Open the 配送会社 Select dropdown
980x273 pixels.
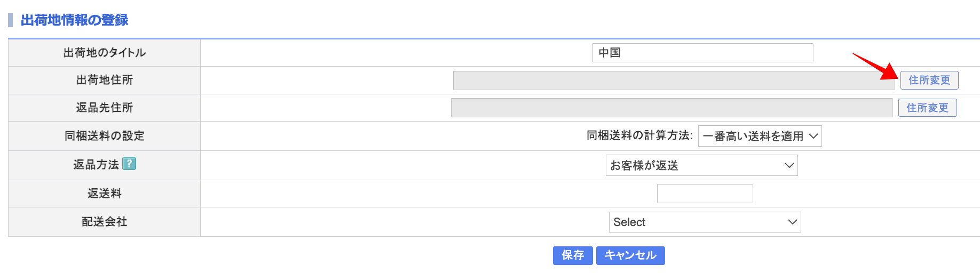click(x=705, y=222)
